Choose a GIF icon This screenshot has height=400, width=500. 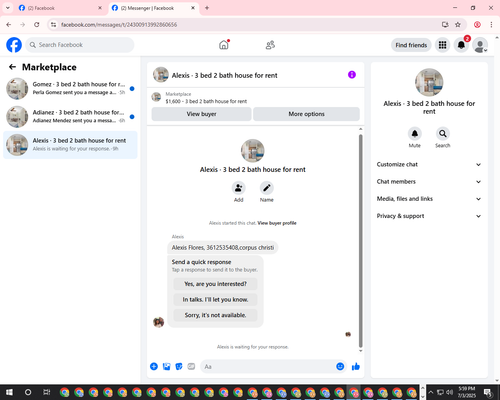(191, 367)
